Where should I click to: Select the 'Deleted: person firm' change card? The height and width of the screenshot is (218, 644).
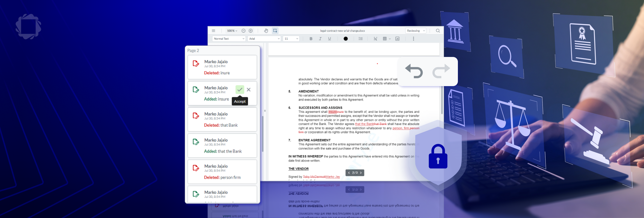(222, 172)
